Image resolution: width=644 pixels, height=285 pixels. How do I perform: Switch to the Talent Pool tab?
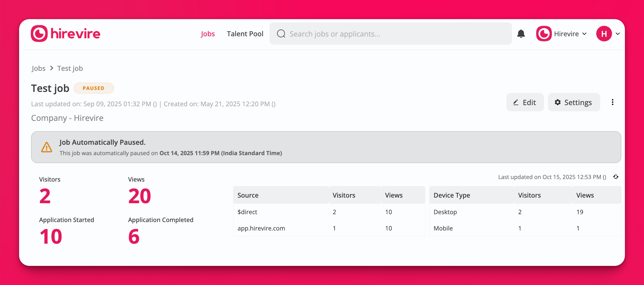(245, 34)
